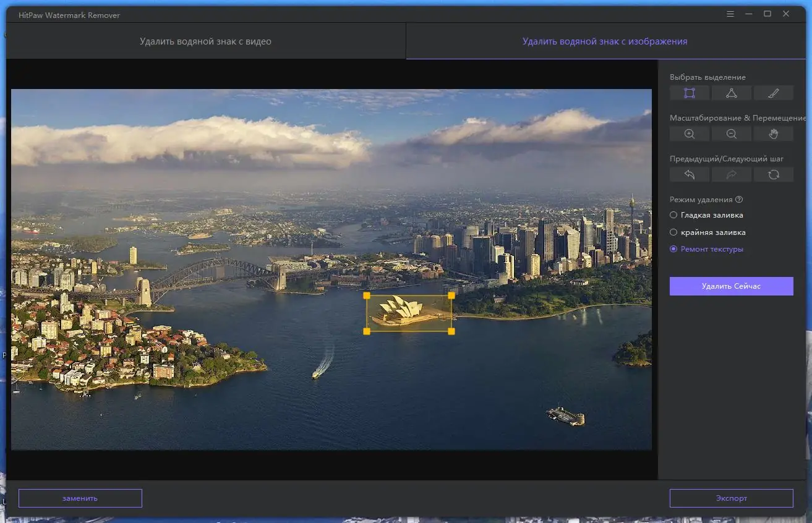Click bottom-right handle of selection box

pyautogui.click(x=451, y=331)
